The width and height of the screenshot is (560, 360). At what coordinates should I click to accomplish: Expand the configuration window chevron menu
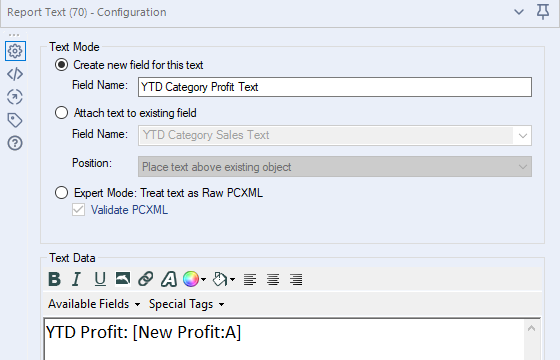[x=519, y=12]
